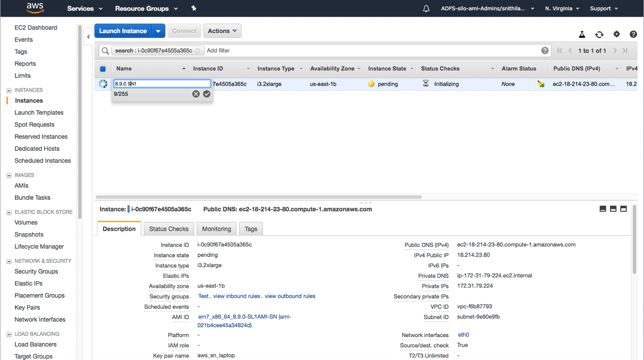The image size is (644, 360).
Task: Click the search magnifier in the filter bar
Action: [105, 50]
